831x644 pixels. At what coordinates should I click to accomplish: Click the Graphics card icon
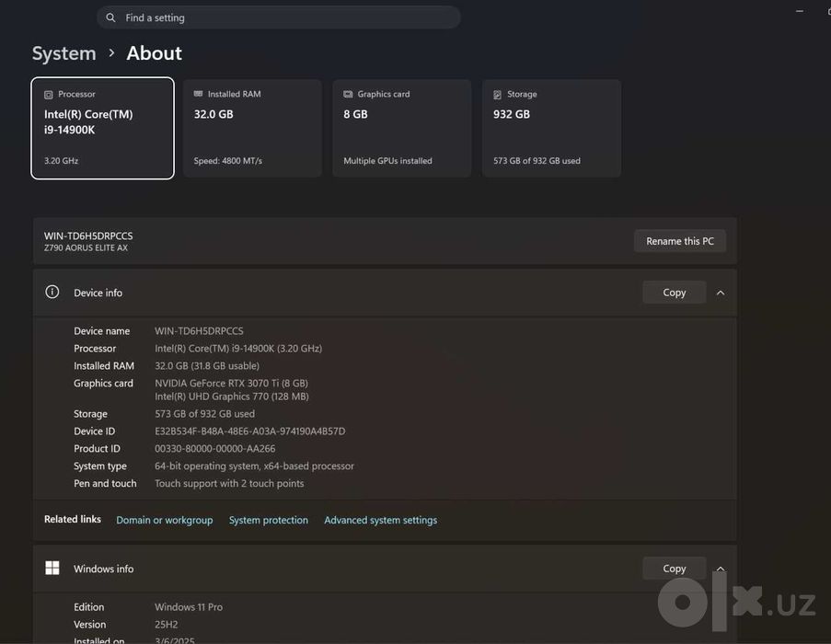tap(348, 94)
